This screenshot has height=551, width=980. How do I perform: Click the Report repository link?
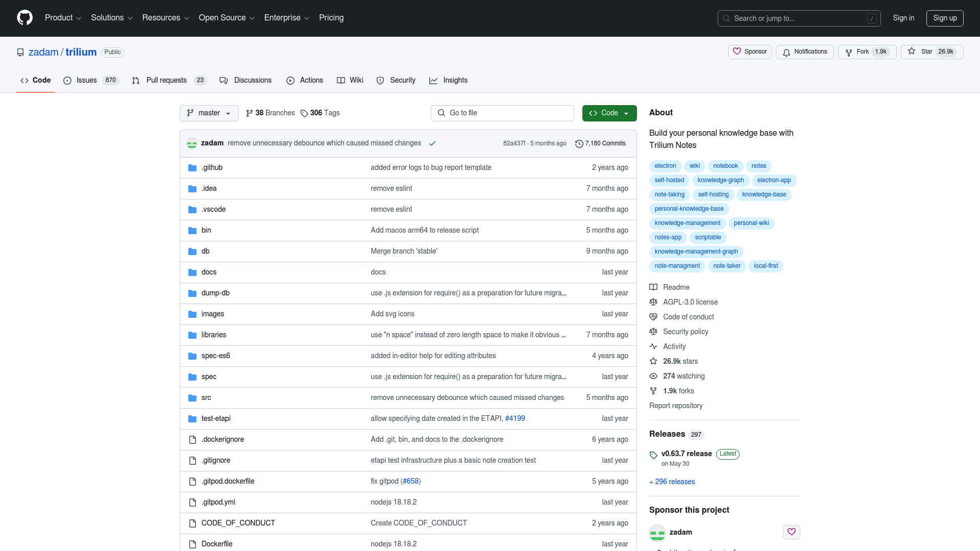pos(676,406)
